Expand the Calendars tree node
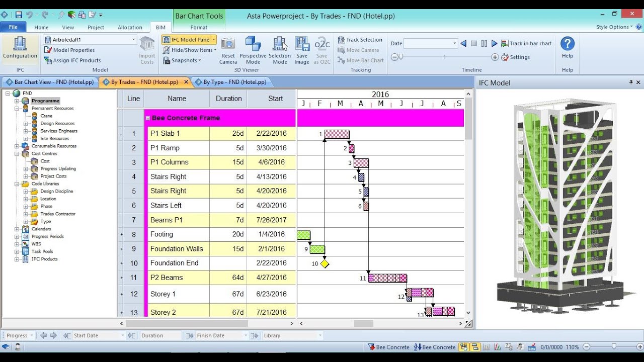 pyautogui.click(x=17, y=229)
